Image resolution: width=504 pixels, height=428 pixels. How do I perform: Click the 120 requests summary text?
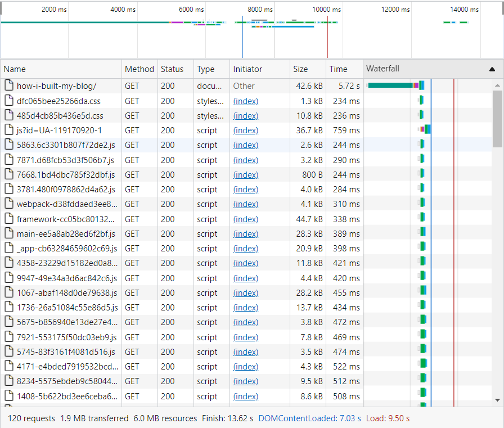pyautogui.click(x=31, y=418)
